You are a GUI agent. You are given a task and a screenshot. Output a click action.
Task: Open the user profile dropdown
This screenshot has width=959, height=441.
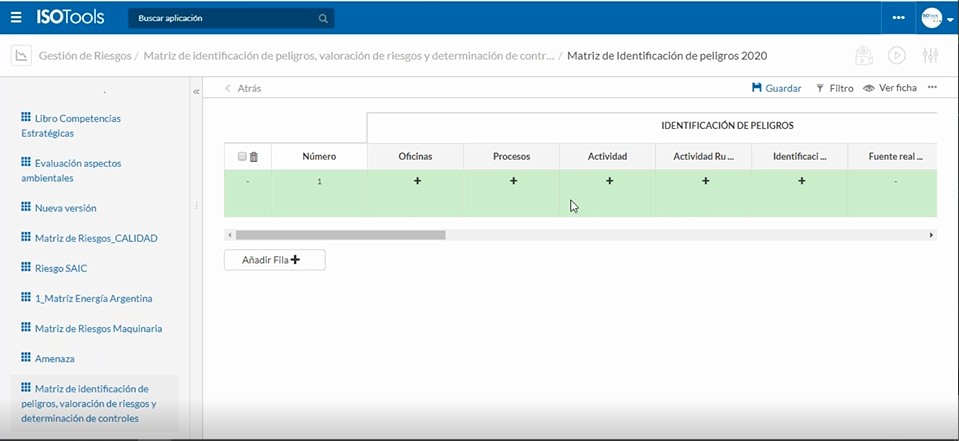coord(935,18)
